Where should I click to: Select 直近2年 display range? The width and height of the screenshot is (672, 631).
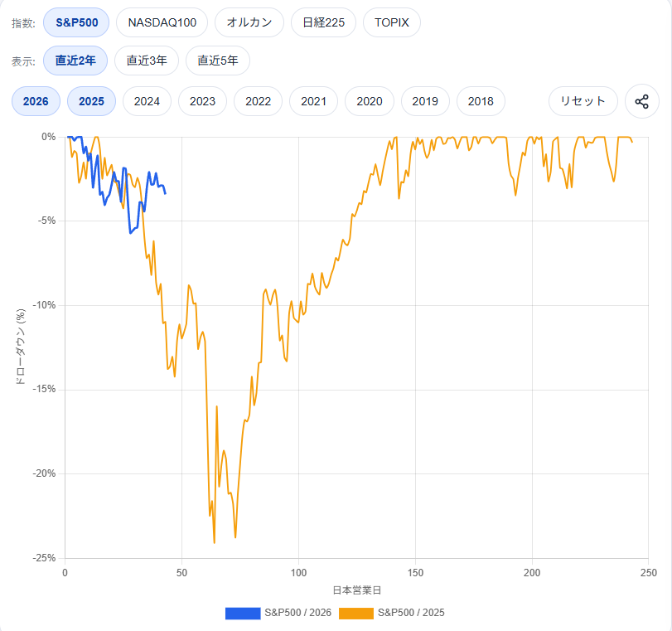pos(75,61)
